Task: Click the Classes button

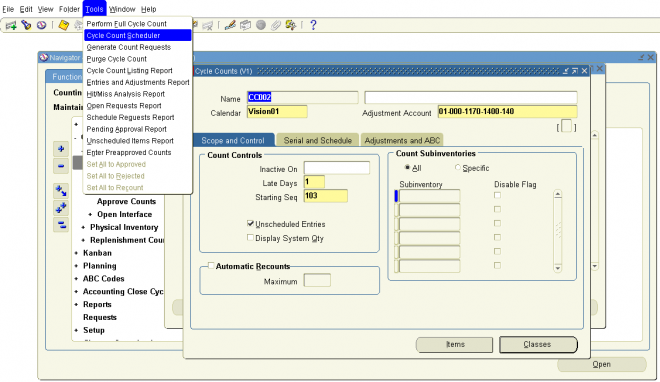Action: point(538,344)
